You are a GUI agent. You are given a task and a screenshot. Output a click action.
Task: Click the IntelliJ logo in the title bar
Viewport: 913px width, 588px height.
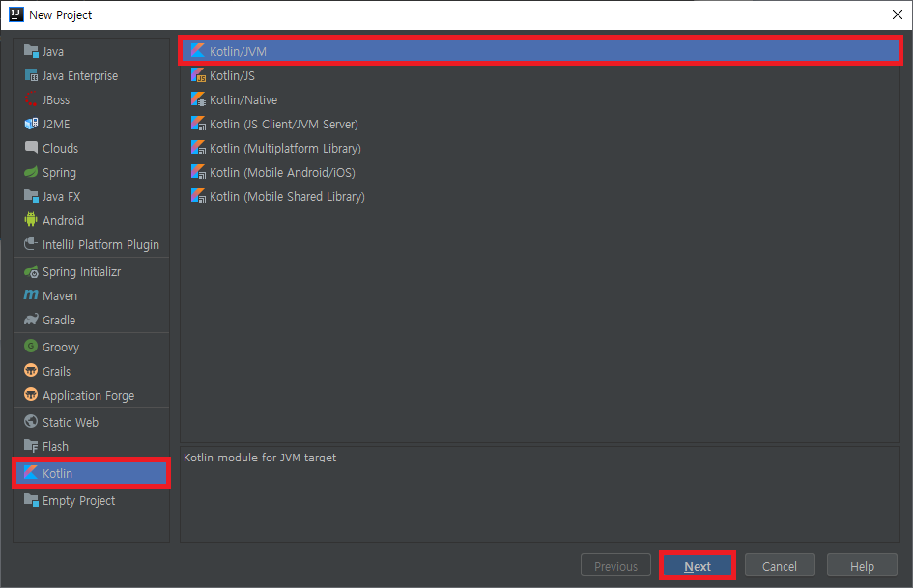(x=15, y=14)
